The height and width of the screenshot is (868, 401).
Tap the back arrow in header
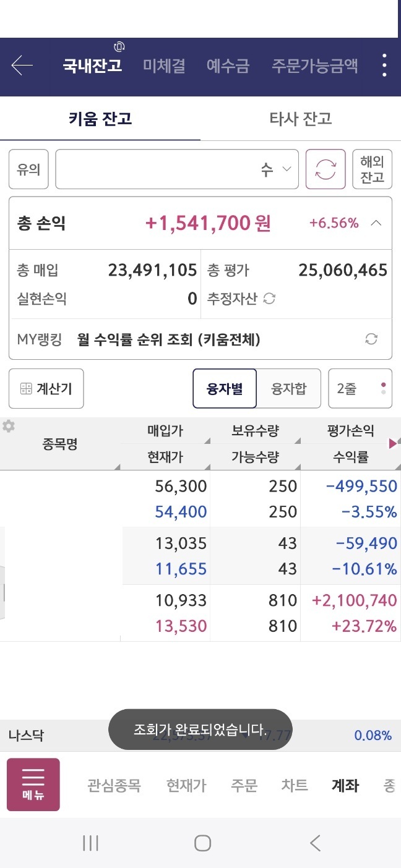(22, 66)
